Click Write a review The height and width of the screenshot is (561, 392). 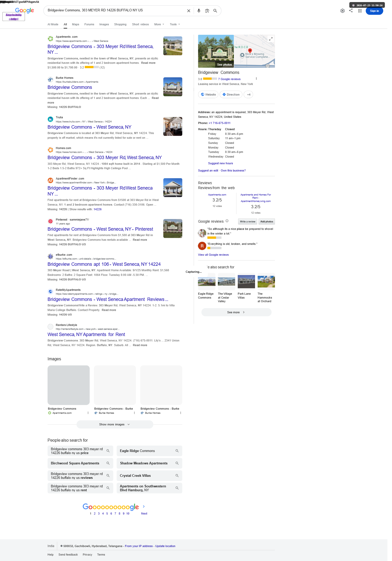[x=248, y=222]
